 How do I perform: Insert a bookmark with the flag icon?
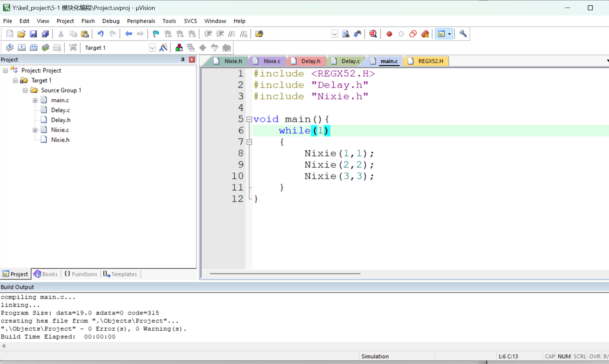click(156, 34)
